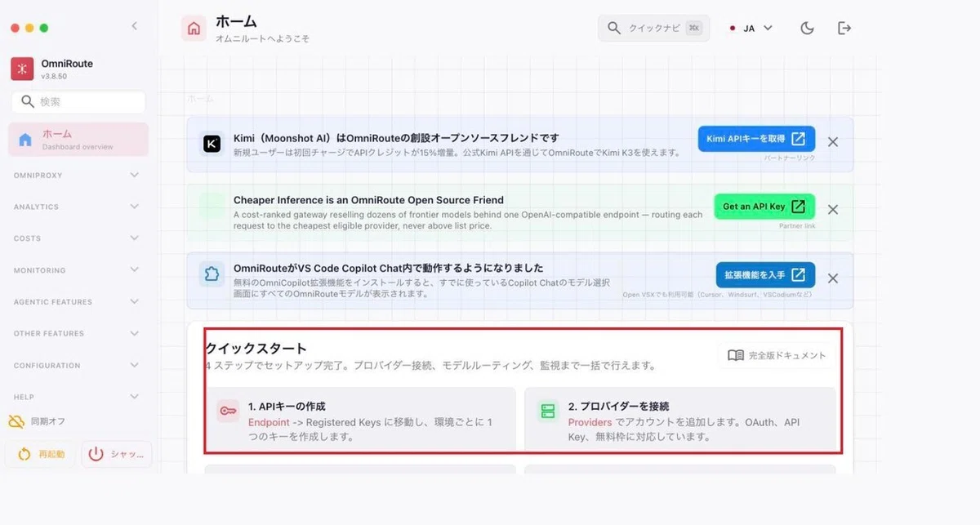Click the server icon in プロバイダーを接続 card
Image resolution: width=980 pixels, height=525 pixels.
point(547,412)
